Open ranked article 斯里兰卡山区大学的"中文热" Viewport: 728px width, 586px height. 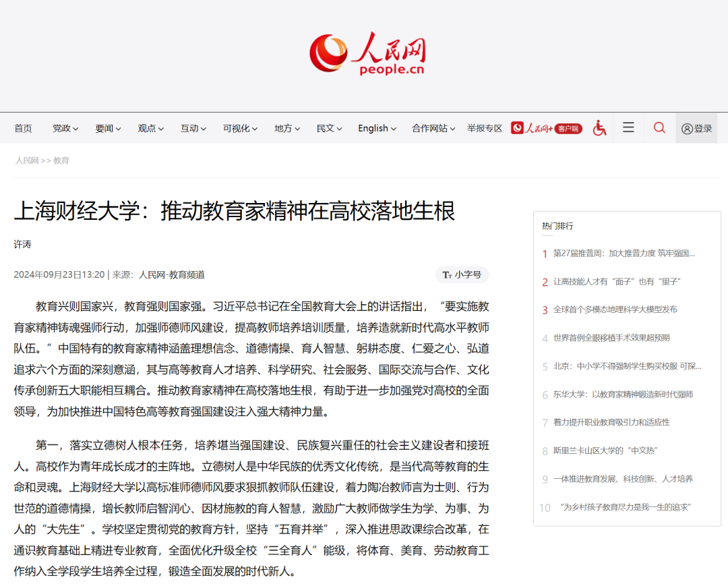pos(605,450)
